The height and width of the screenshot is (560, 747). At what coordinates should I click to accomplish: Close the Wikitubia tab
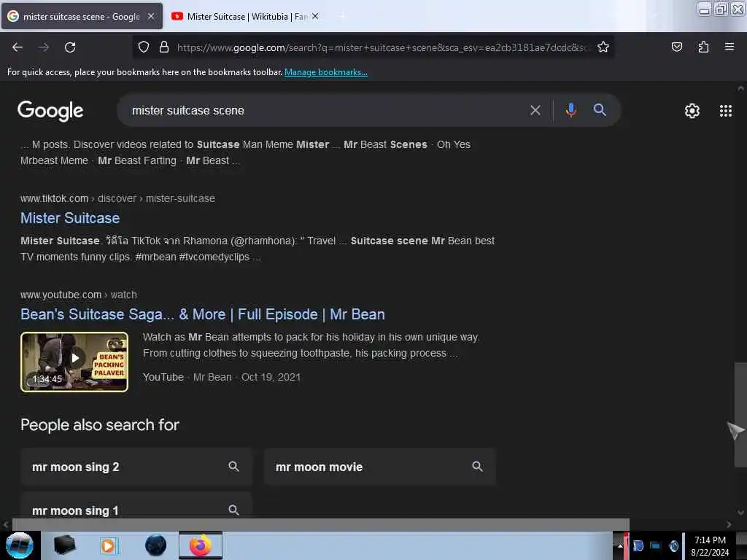point(315,16)
